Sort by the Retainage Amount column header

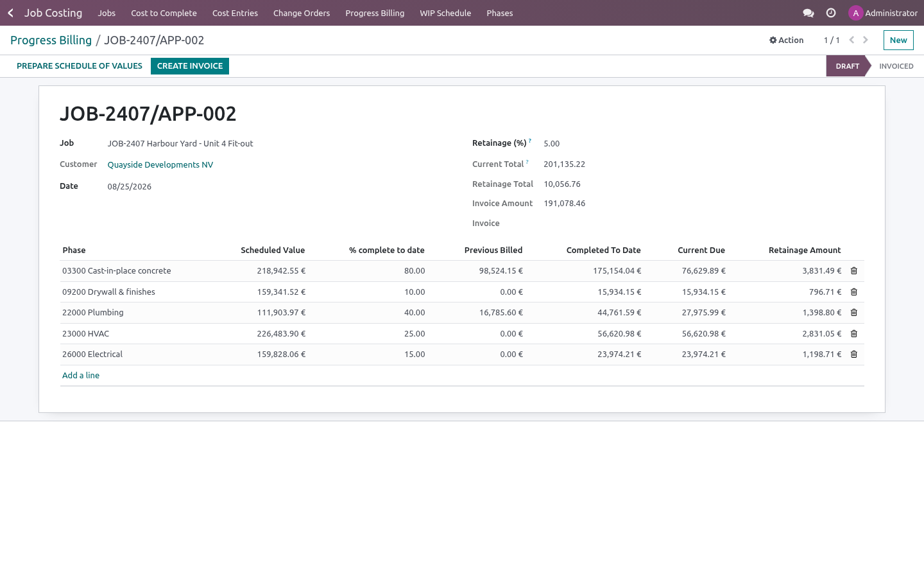[805, 250]
